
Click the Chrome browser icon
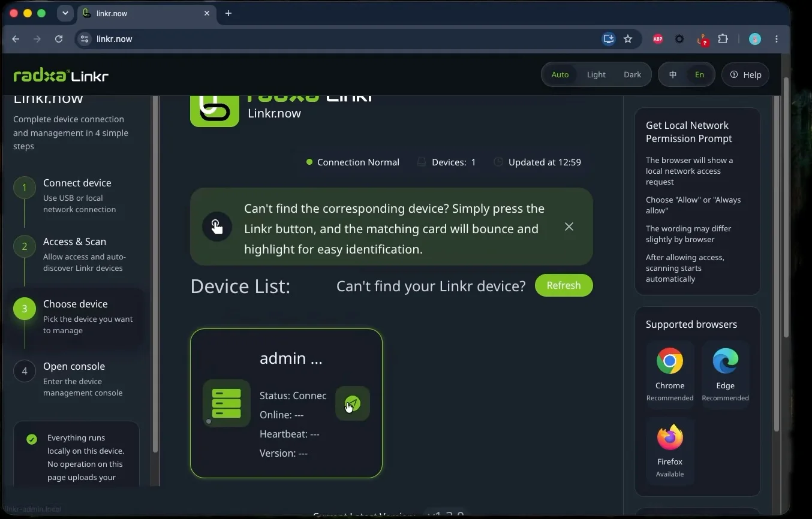670,361
